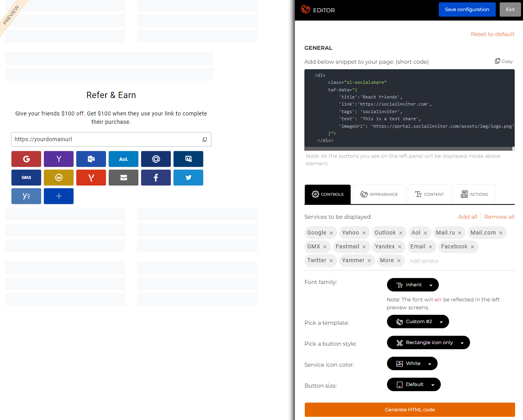523x420 pixels.
Task: Remove the Yandex service tag
Action: coord(400,247)
